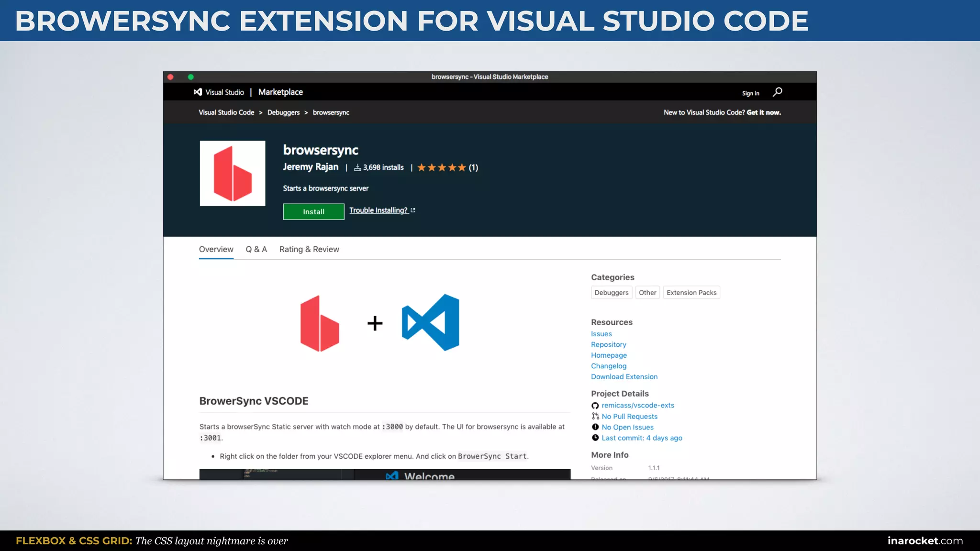Click the Extension Packs category tag

691,293
